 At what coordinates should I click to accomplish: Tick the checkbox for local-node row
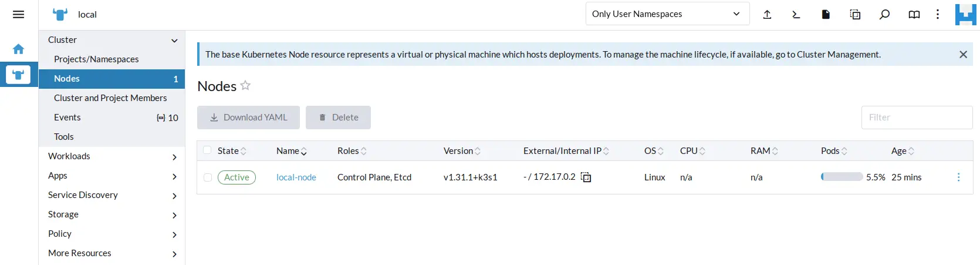[208, 177]
